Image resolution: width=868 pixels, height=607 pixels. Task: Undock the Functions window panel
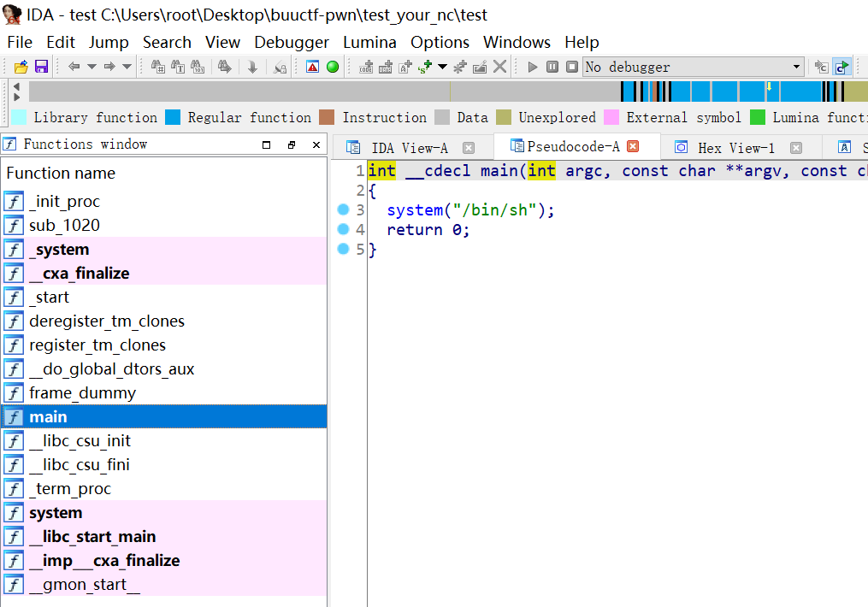pyautogui.click(x=292, y=145)
